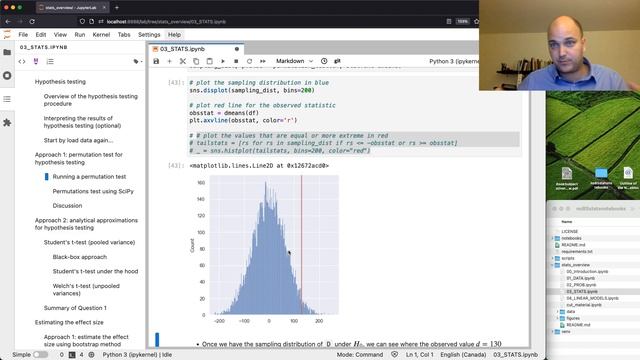Toggle the markdown icon in TOC toolbar
This screenshot has width=640, height=360.
pos(36,62)
